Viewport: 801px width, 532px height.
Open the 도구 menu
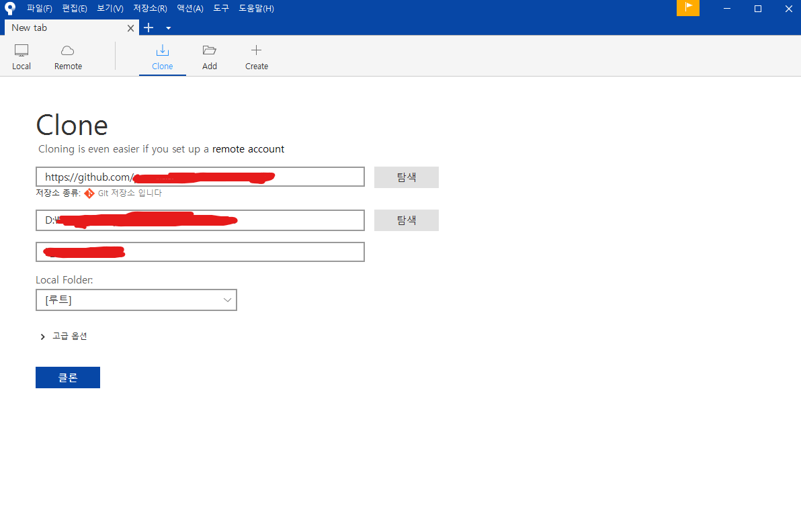(x=221, y=8)
